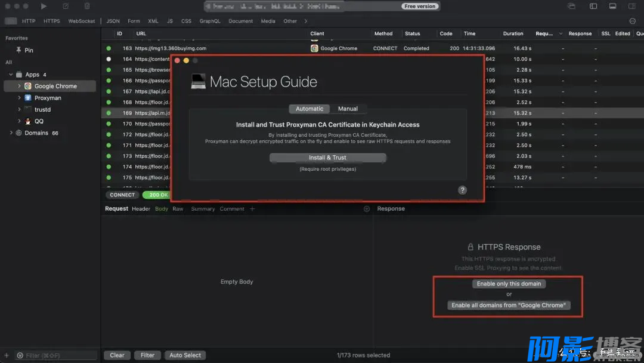Sort by the Duration column header
The height and width of the screenshot is (363, 644).
point(513,33)
